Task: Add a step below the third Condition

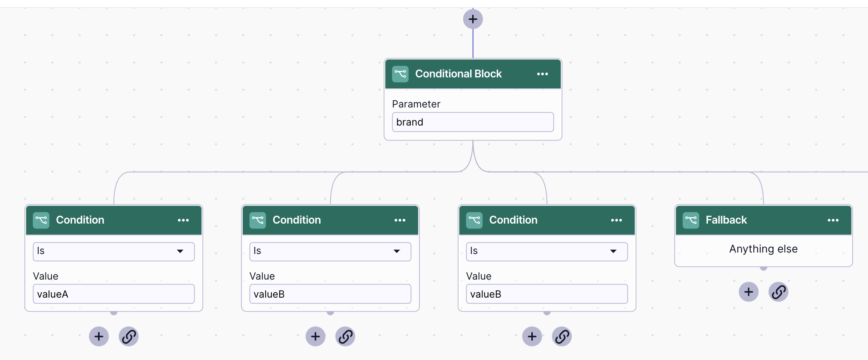Action: (532, 336)
